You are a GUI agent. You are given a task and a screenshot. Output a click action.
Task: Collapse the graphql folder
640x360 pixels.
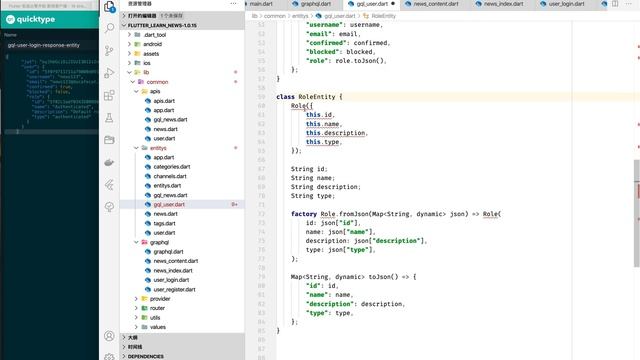pyautogui.click(x=183, y=242)
